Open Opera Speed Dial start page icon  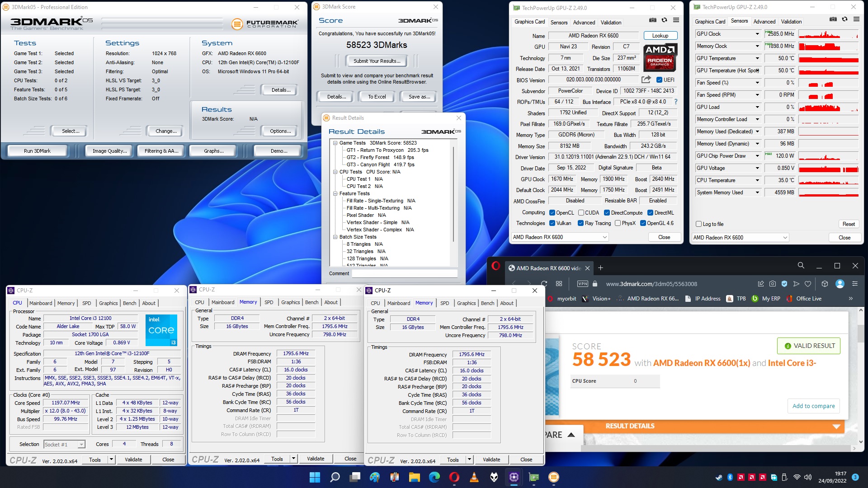559,284
